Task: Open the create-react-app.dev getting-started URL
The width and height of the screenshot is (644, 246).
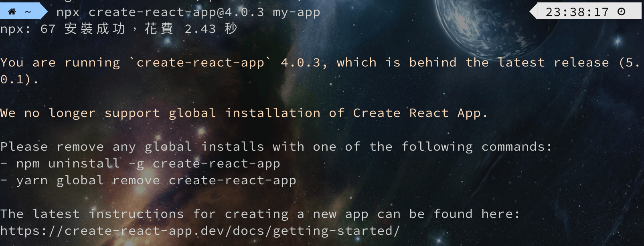Action: click(x=200, y=231)
